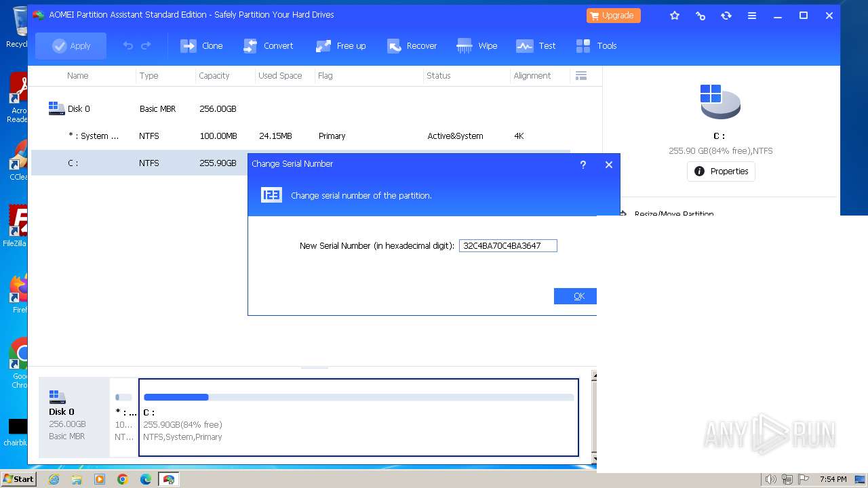The height and width of the screenshot is (488, 868).
Task: Open the Recover tool
Action: 412,45
